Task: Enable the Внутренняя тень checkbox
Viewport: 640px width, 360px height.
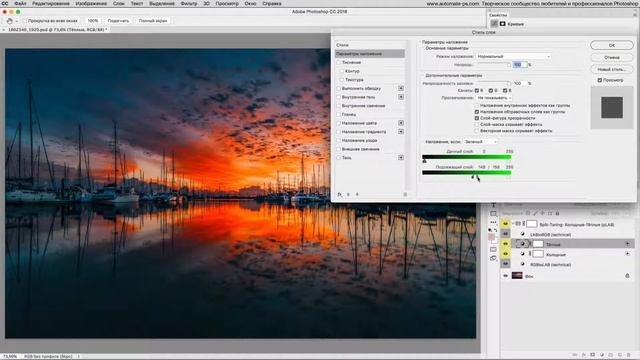Action: pos(338,97)
